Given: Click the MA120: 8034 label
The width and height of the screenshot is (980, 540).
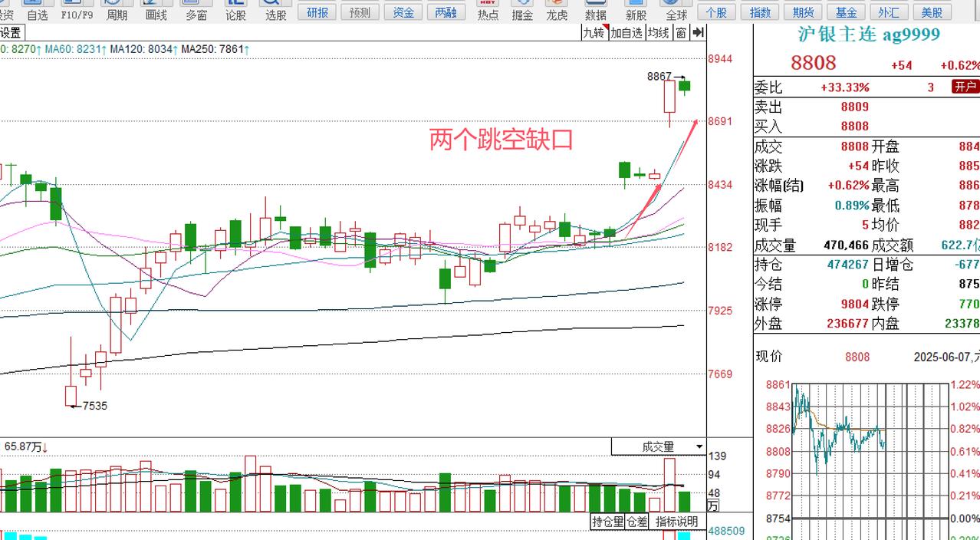Looking at the screenshot, I should [144, 49].
